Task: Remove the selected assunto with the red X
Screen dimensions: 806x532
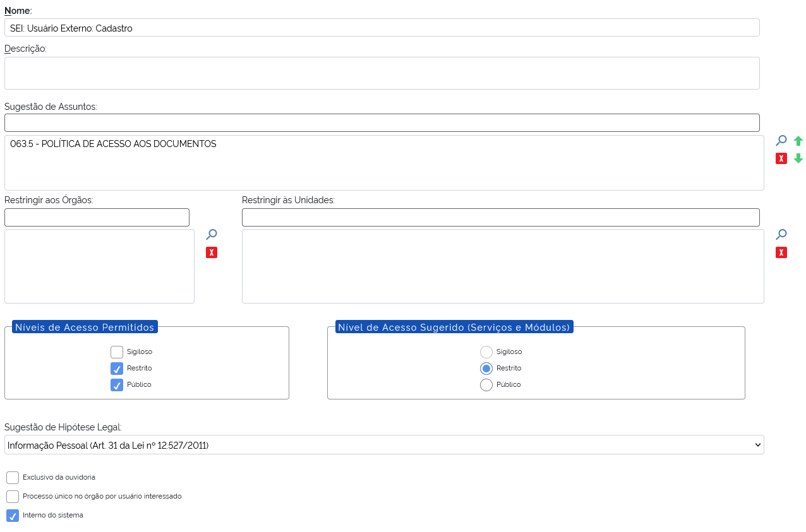Action: click(x=781, y=158)
